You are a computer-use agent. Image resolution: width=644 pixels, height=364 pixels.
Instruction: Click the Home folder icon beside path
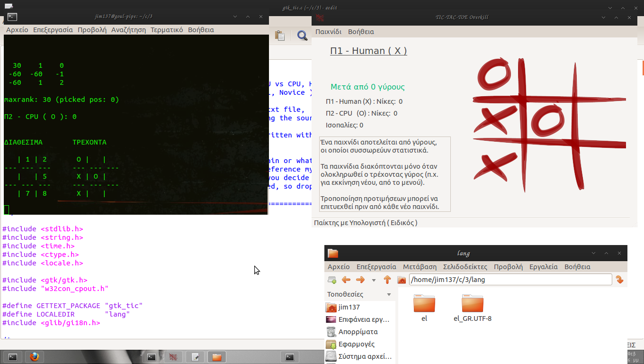(x=402, y=280)
